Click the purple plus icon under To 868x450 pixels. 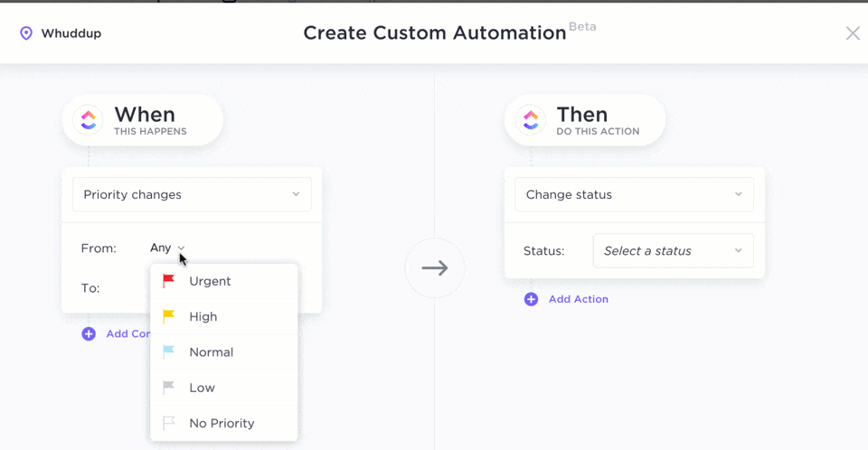point(89,333)
